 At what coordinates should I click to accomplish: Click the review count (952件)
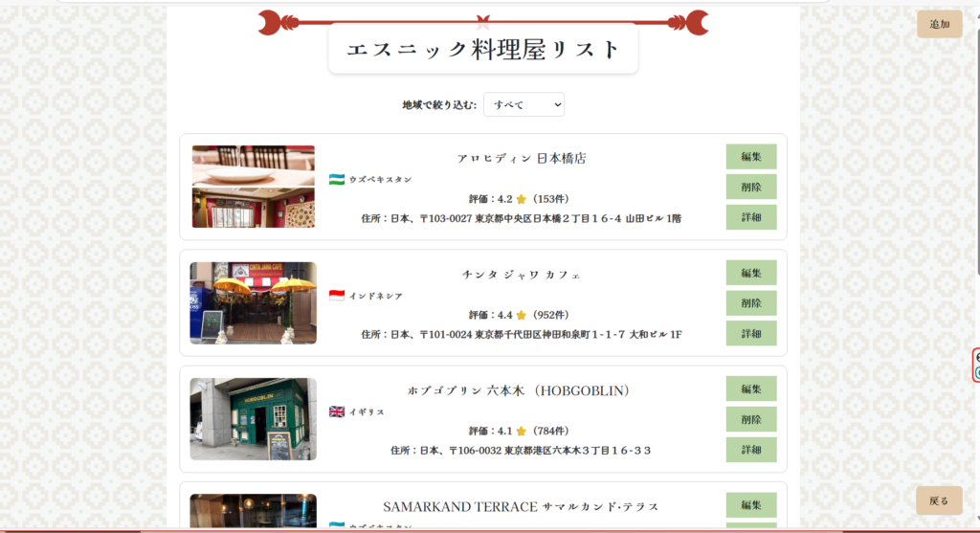pos(550,316)
